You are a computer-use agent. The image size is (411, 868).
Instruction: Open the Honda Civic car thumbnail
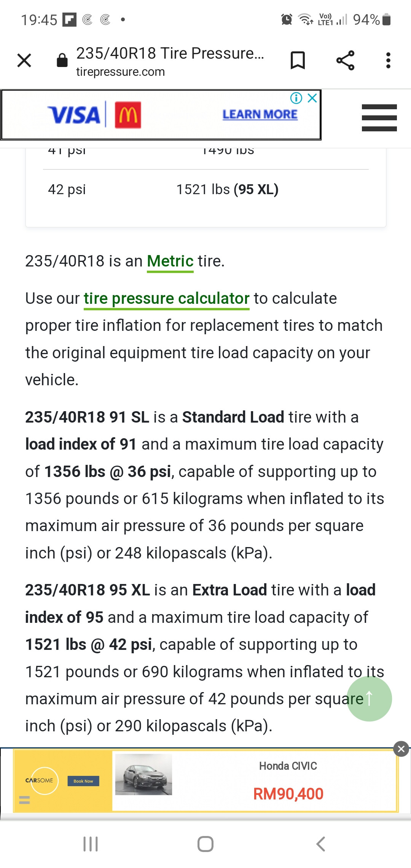pos(143,774)
